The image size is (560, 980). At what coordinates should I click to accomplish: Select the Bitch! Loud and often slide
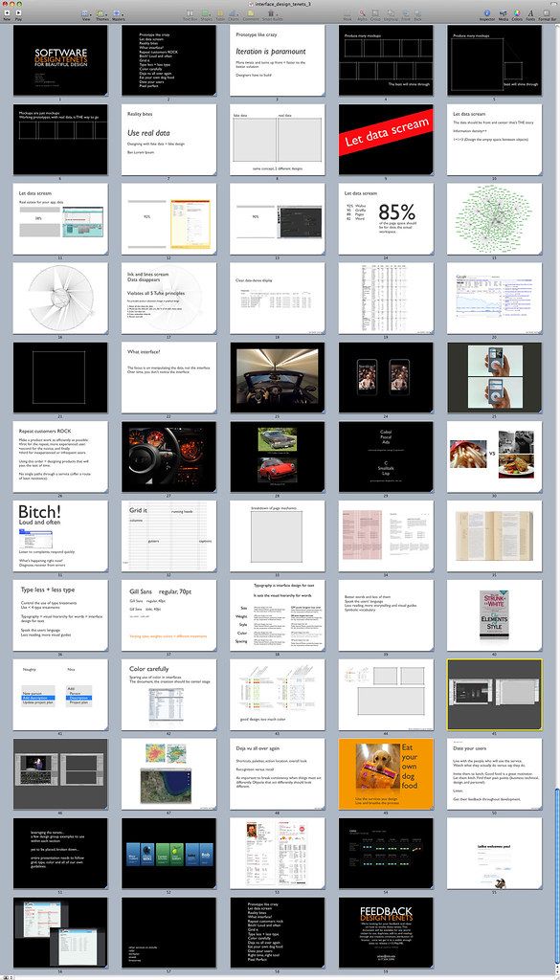click(60, 536)
